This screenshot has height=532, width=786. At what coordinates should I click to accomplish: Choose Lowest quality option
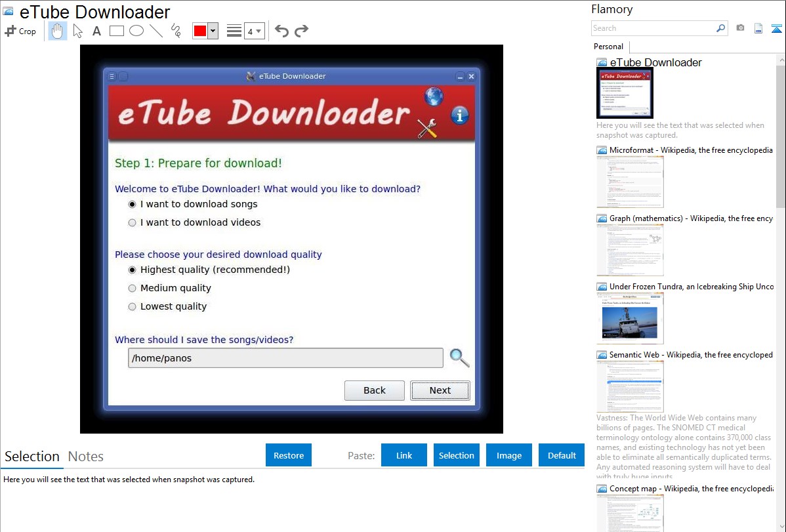click(x=167, y=306)
